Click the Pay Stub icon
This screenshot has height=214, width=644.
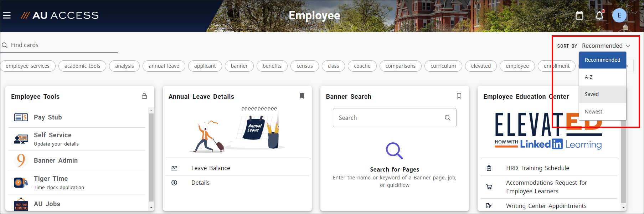(x=21, y=117)
